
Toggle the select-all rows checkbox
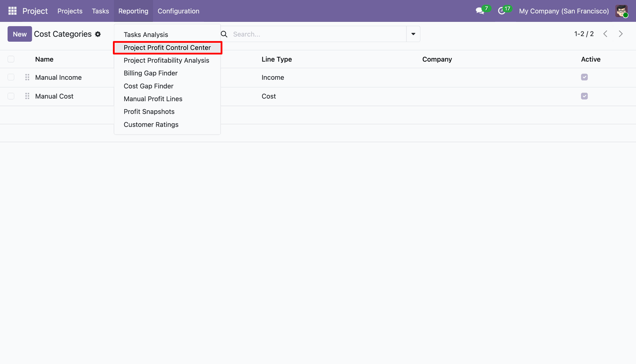pyautogui.click(x=11, y=59)
